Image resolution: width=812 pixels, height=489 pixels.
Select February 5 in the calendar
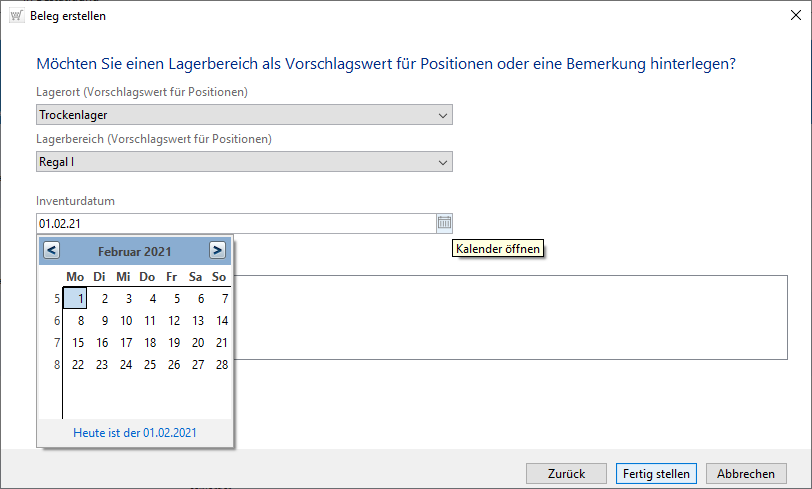(x=176, y=298)
